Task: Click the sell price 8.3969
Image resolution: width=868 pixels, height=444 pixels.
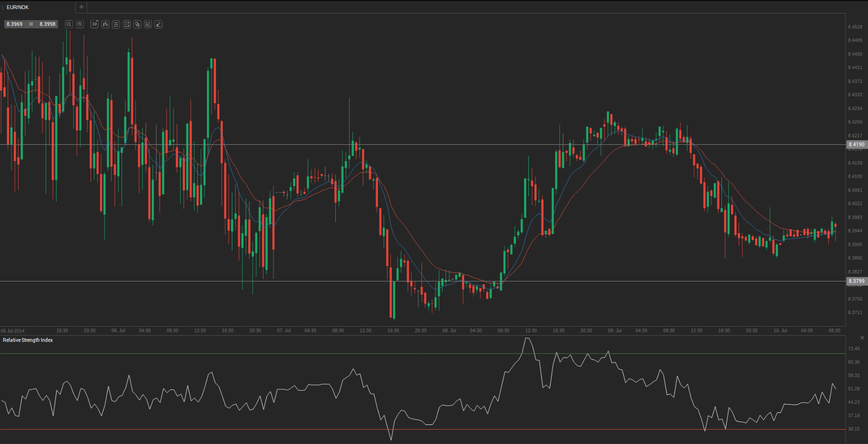Action: [x=14, y=24]
